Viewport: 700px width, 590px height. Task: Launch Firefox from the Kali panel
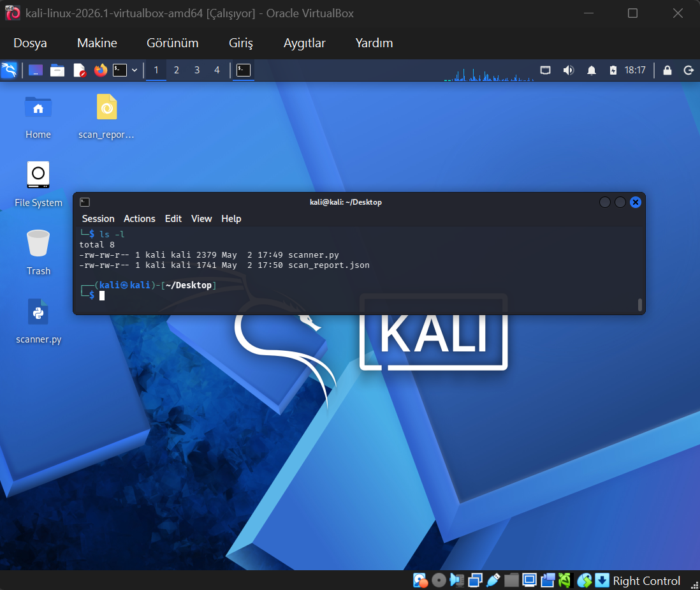click(x=101, y=70)
